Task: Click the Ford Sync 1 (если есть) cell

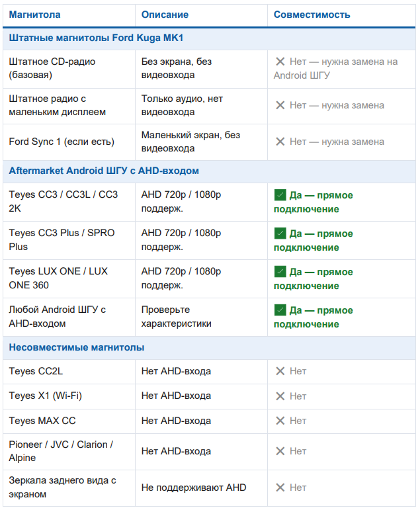Action: pyautogui.click(x=69, y=142)
